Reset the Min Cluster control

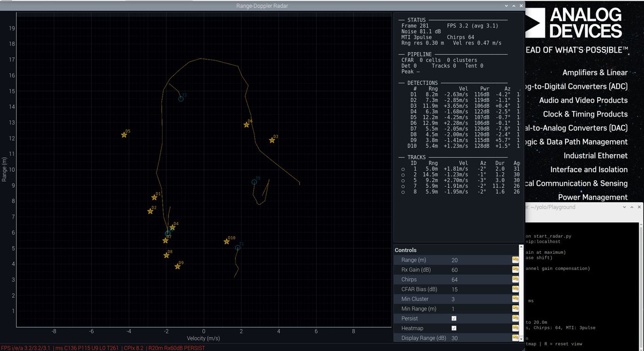point(515,299)
